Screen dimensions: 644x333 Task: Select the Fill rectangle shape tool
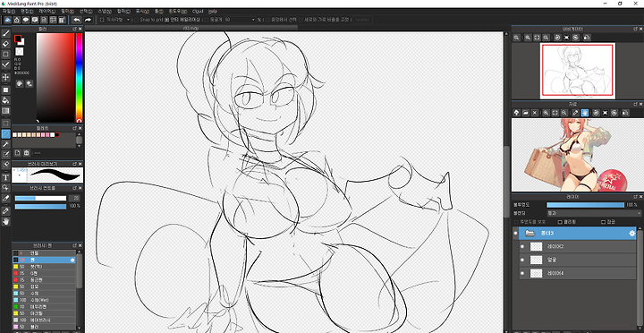[5, 90]
